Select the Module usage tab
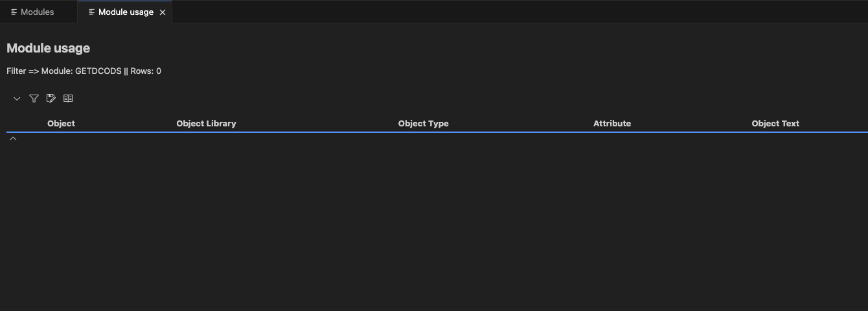The height and width of the screenshot is (311, 868). pos(126,12)
